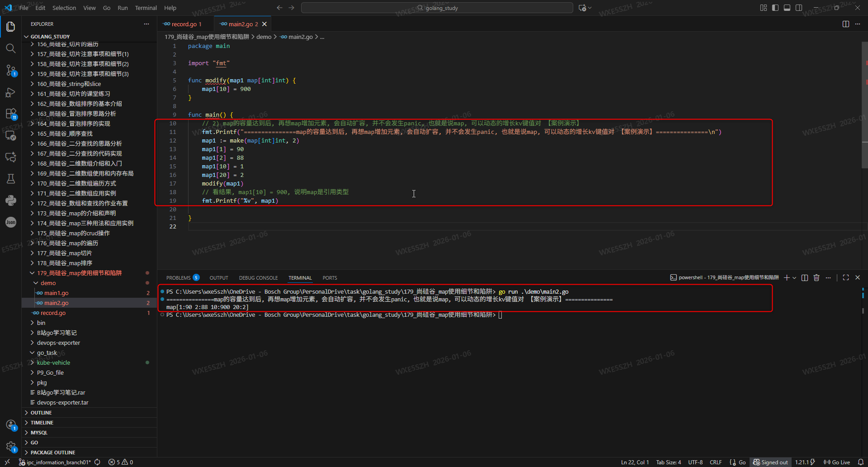This screenshot has width=868, height=467.
Task: Split the terminal
Action: pyautogui.click(x=805, y=277)
